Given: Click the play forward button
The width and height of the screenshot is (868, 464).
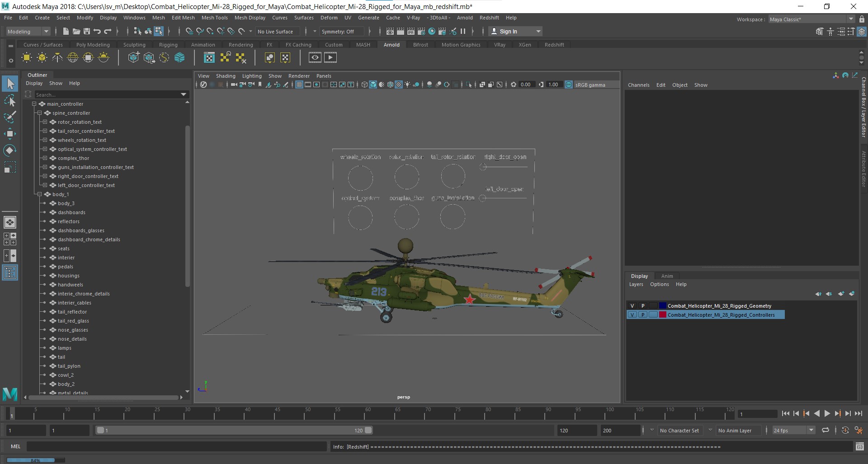Looking at the screenshot, I should pos(827,413).
